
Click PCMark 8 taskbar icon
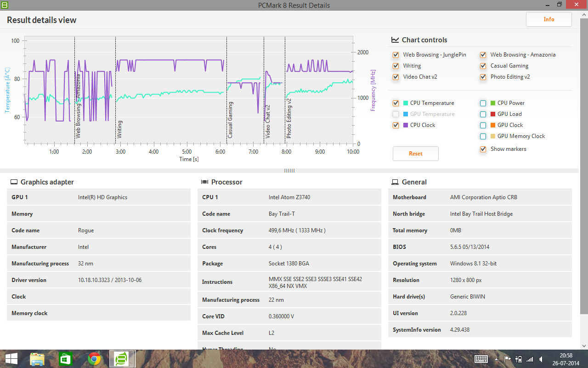[x=122, y=359]
